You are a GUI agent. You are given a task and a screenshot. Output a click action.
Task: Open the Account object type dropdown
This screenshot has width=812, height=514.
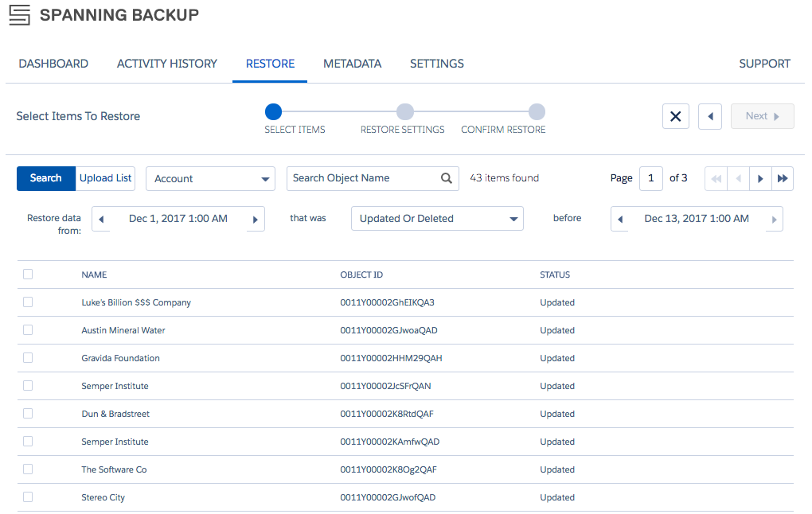click(210, 178)
